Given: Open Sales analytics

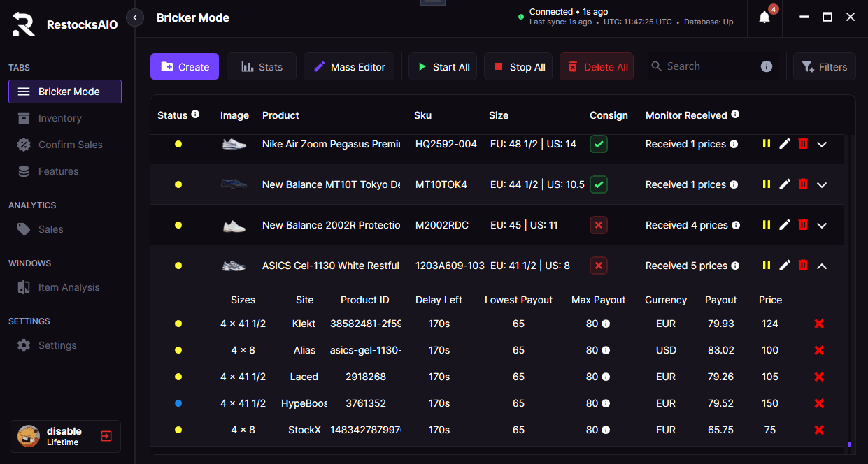Looking at the screenshot, I should [65, 229].
